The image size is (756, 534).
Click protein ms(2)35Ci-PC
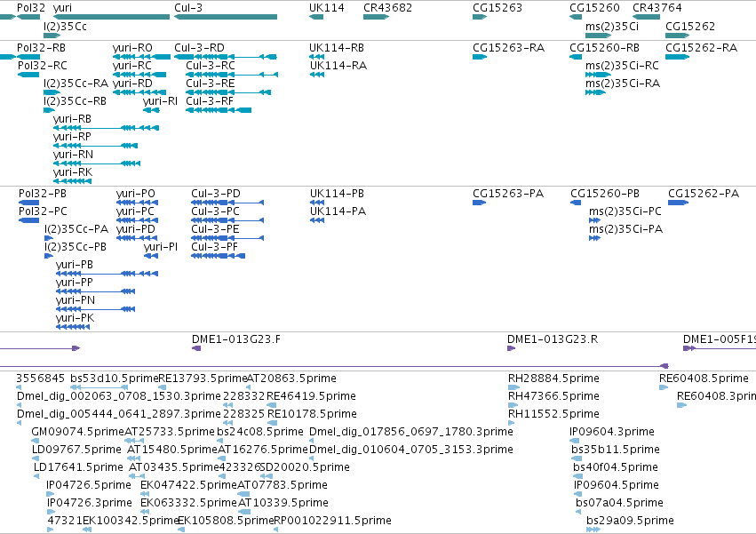(x=594, y=220)
